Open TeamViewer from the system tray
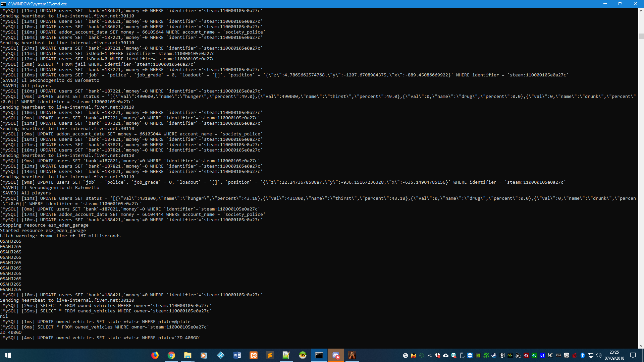The height and width of the screenshot is (362, 644). click(x=470, y=355)
